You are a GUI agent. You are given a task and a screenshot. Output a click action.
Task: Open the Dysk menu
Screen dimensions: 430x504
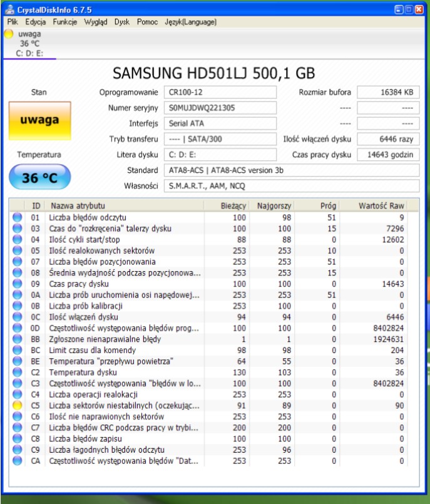pos(122,22)
